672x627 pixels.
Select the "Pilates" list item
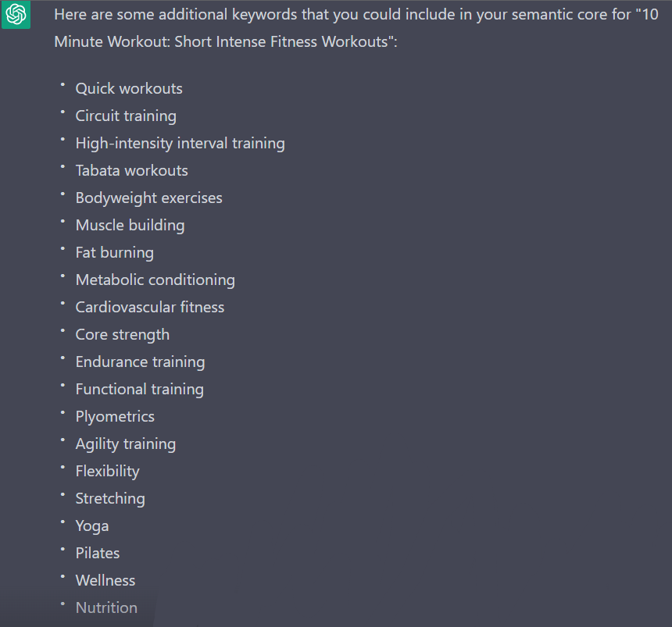point(98,554)
